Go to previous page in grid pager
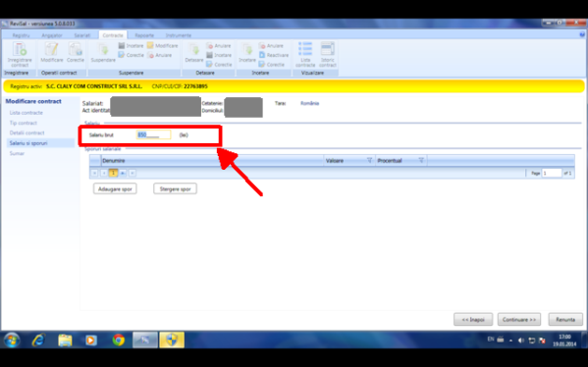This screenshot has width=588, height=367. point(103,173)
